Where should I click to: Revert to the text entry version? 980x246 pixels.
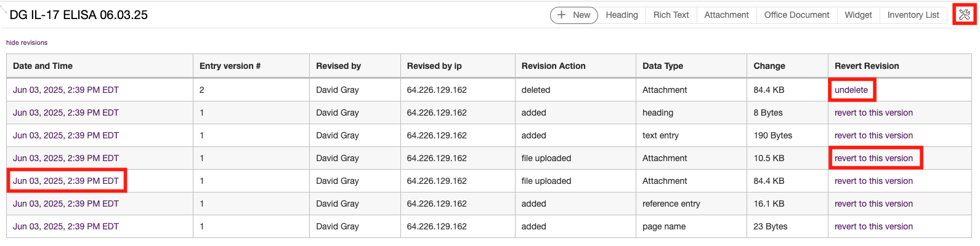[873, 135]
